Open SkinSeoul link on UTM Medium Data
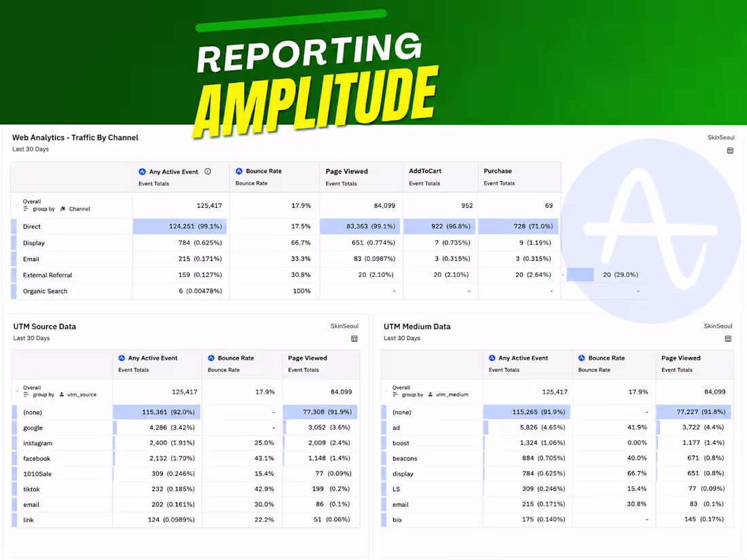 coord(718,326)
